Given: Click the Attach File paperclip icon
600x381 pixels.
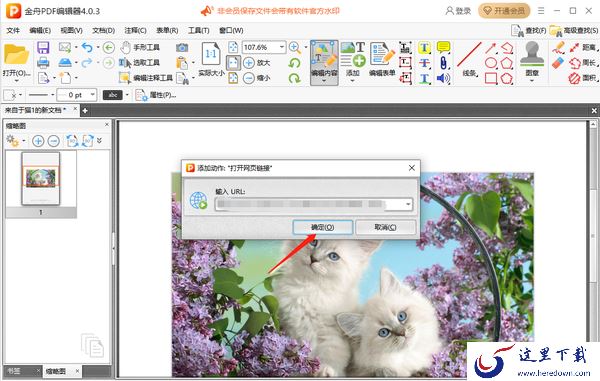Looking at the screenshot, I should (x=443, y=63).
